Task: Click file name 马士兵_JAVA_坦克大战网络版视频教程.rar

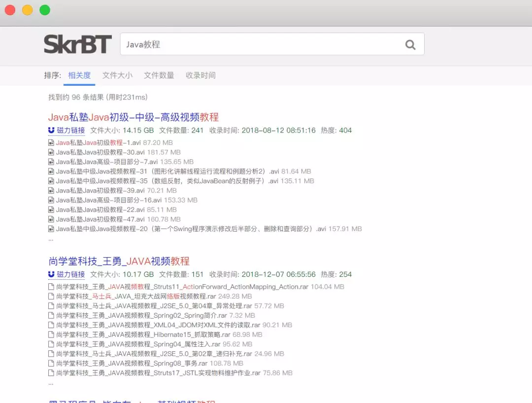Action: pyautogui.click(x=136, y=296)
